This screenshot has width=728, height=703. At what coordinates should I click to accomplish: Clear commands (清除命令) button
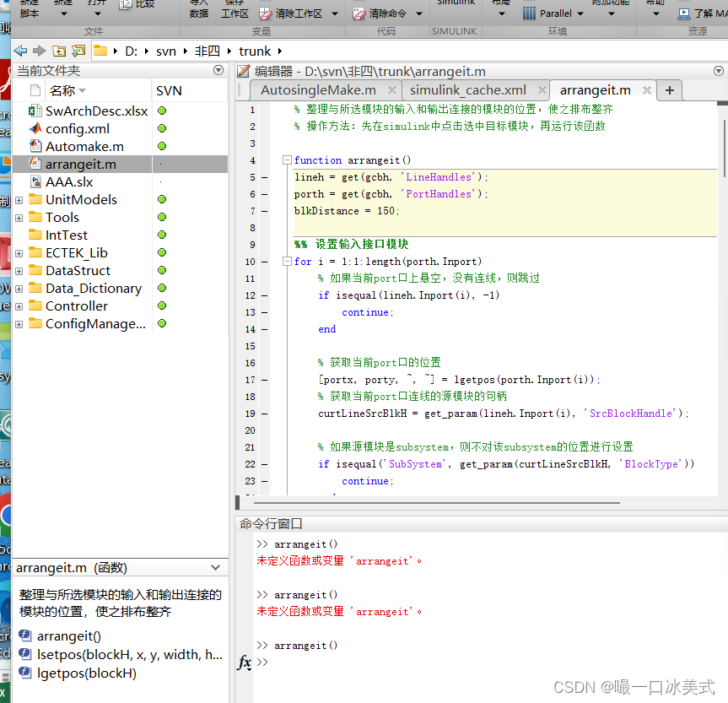(380, 14)
